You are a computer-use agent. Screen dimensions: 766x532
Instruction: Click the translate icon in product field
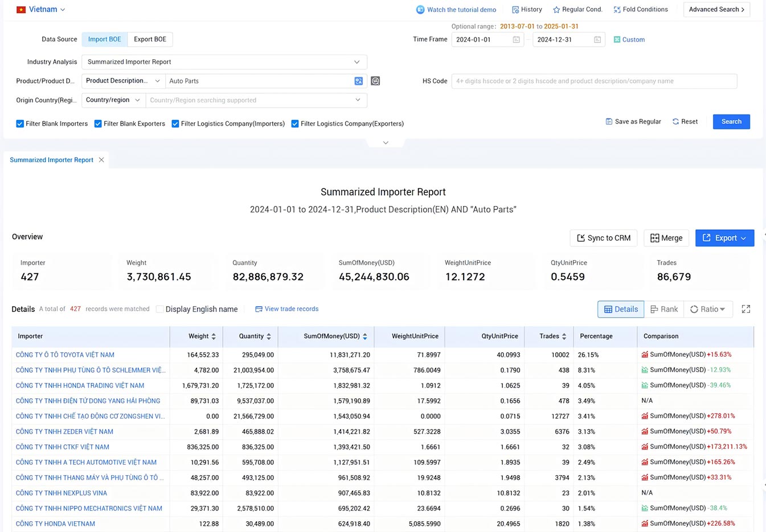click(x=359, y=81)
